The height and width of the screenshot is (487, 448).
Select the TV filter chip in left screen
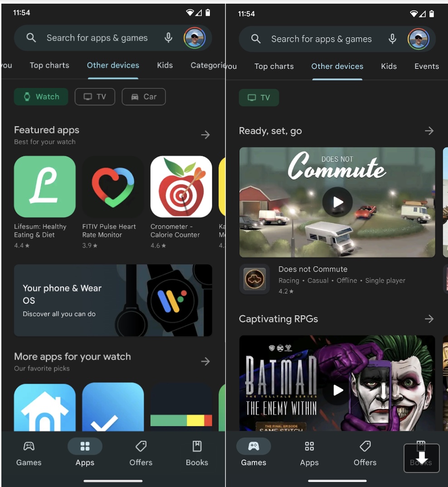click(x=95, y=97)
